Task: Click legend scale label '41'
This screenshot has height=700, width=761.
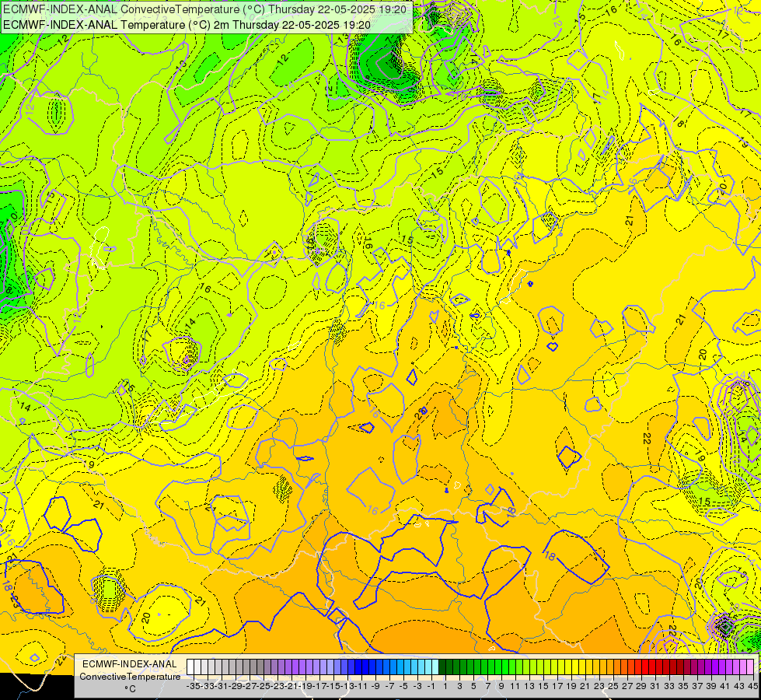Action: pyautogui.click(x=725, y=687)
